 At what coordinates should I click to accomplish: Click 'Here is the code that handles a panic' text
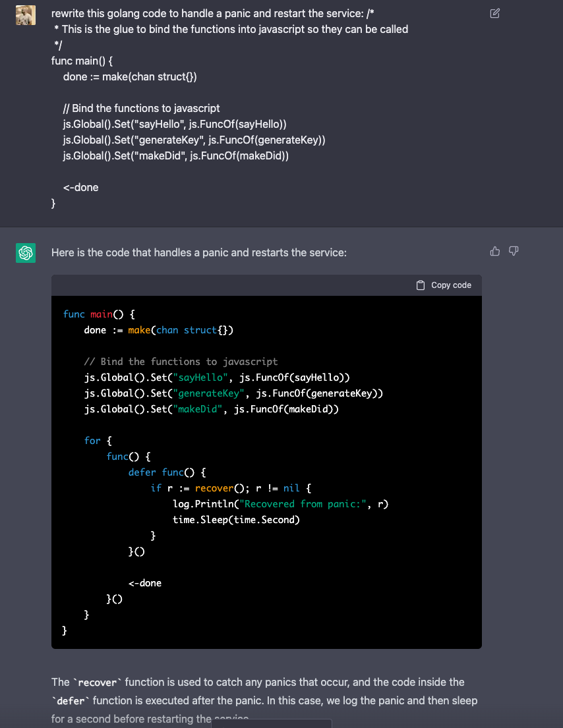point(199,252)
